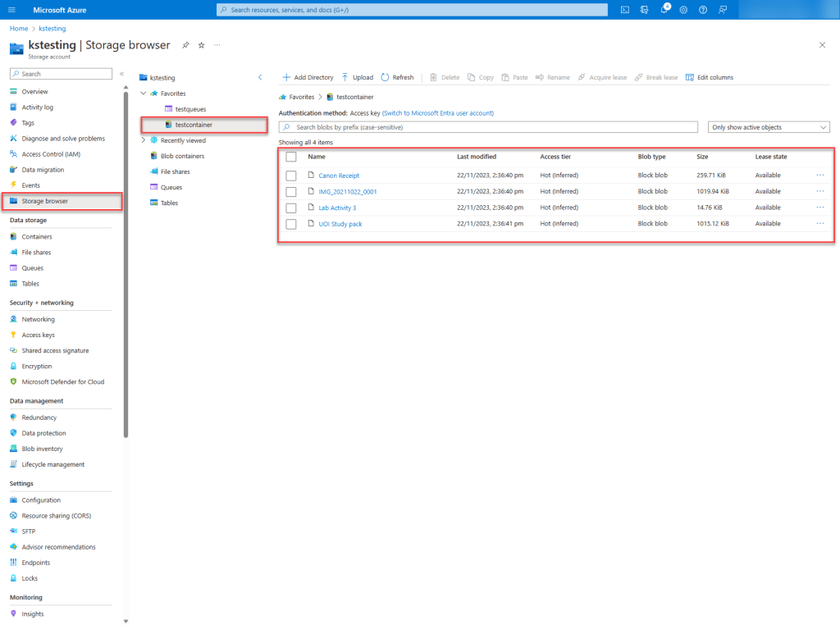Open Cloud Shell from the top bar
The height and width of the screenshot is (625, 840).
pos(625,10)
